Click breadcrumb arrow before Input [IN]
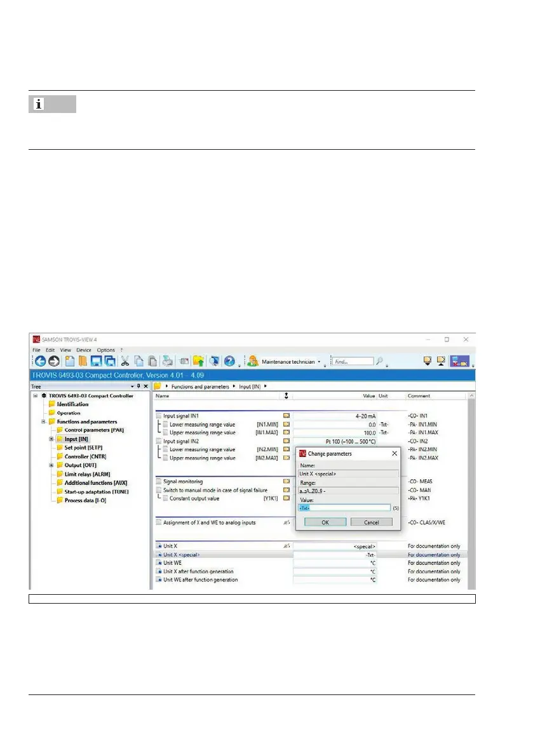The width and height of the screenshot is (533, 756). point(234,386)
